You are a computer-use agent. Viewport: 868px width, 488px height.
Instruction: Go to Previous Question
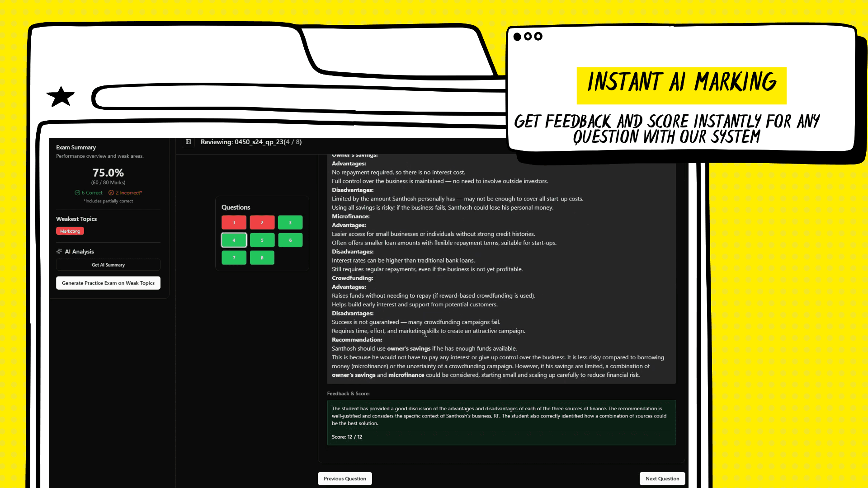[x=344, y=479]
